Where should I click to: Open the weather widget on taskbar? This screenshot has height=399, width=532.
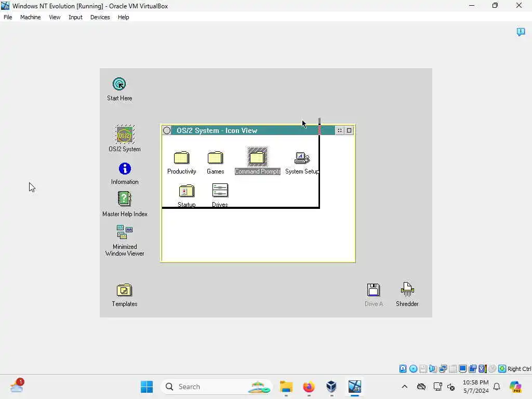(x=17, y=387)
